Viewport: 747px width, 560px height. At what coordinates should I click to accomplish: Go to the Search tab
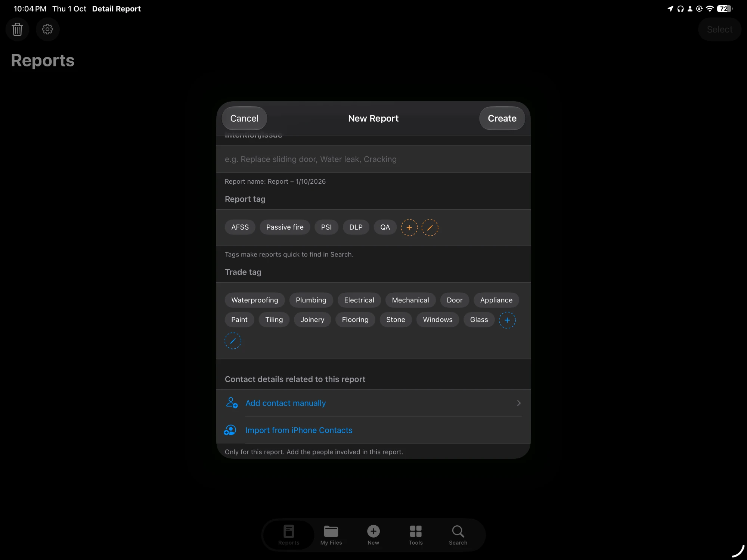(x=458, y=535)
